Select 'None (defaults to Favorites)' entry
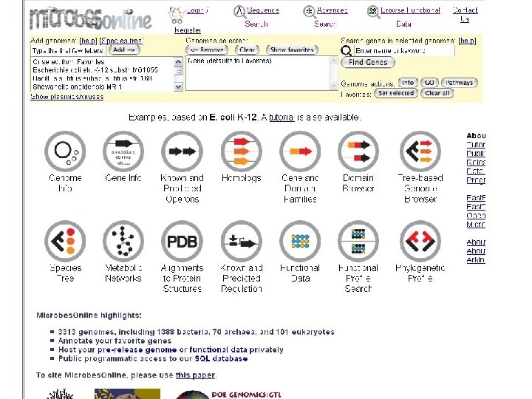The width and height of the screenshot is (532, 399). click(230, 61)
